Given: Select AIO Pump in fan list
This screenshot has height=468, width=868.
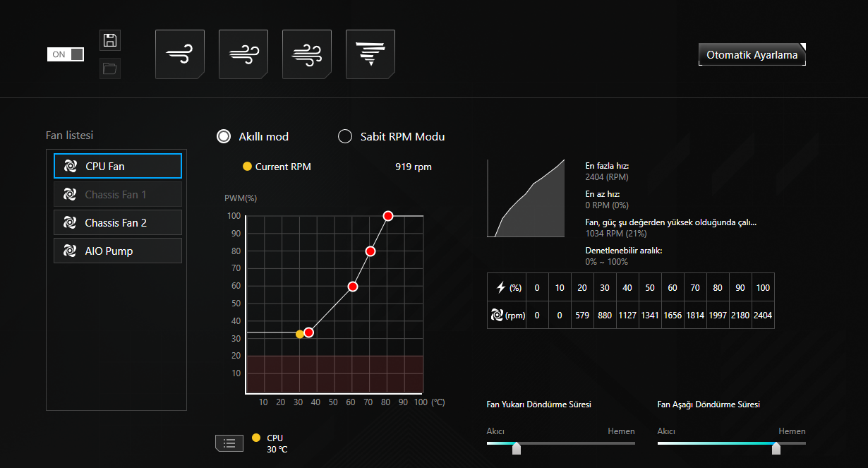Looking at the screenshot, I should [118, 251].
